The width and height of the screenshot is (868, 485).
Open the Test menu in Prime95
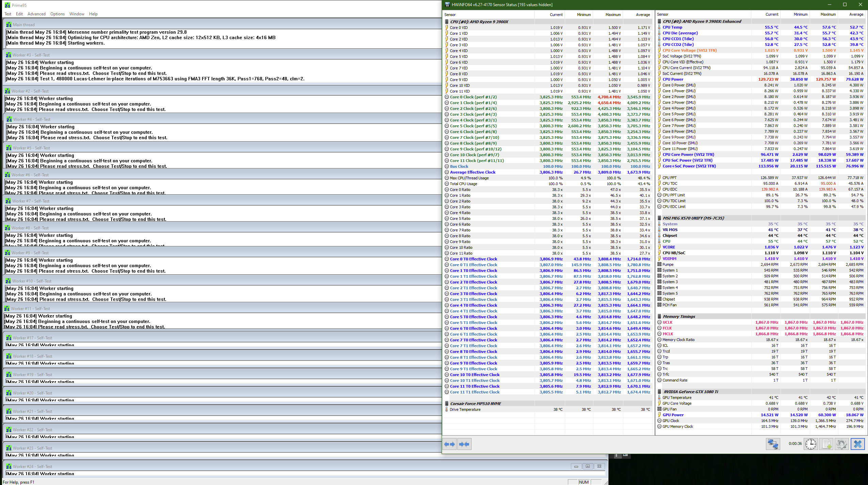8,14
